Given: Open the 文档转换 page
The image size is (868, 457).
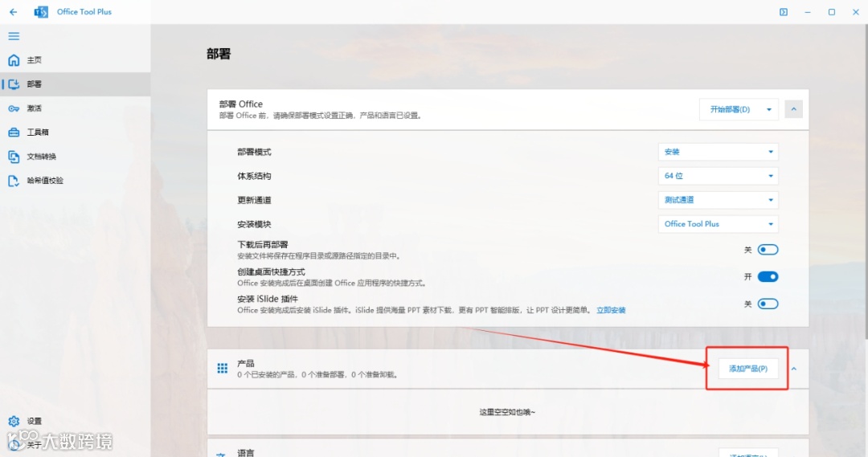Looking at the screenshot, I should tap(75, 157).
